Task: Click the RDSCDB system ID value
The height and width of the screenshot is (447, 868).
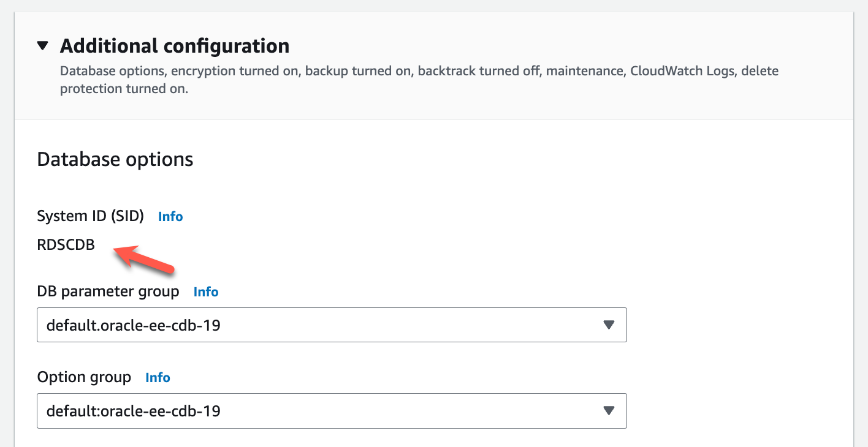Action: (x=66, y=246)
